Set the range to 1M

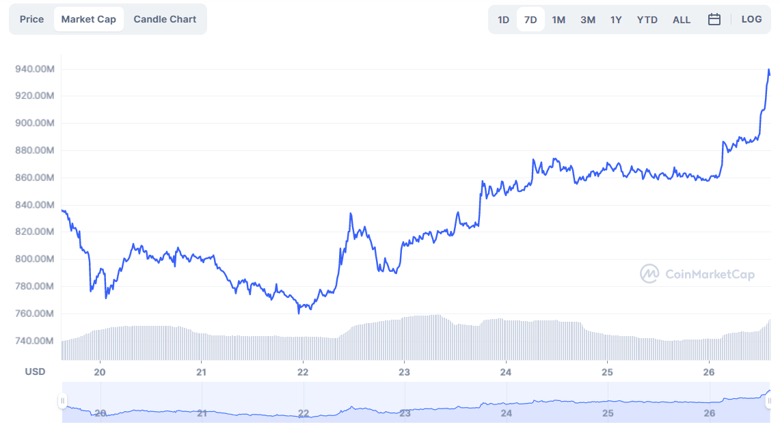click(559, 19)
